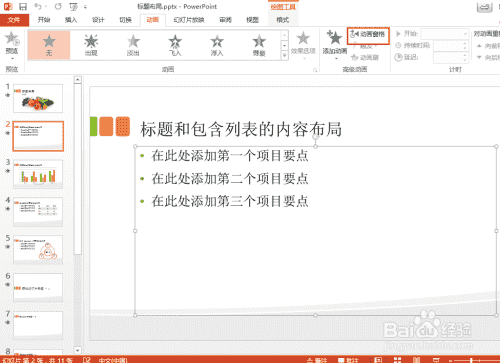Move animation later with 向后移动

[x=488, y=58]
